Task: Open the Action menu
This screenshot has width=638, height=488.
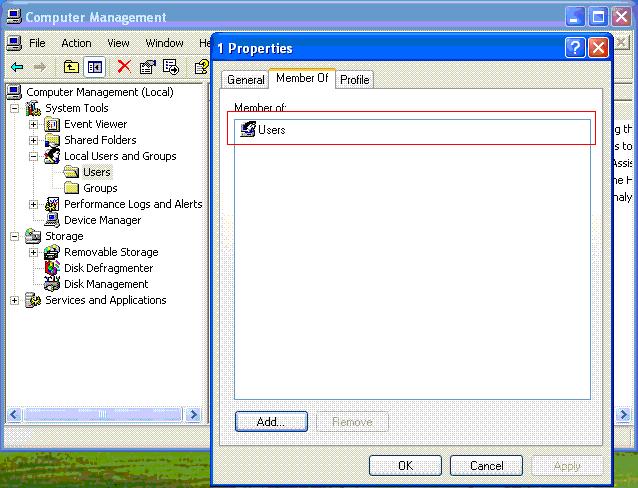Action: pyautogui.click(x=76, y=43)
